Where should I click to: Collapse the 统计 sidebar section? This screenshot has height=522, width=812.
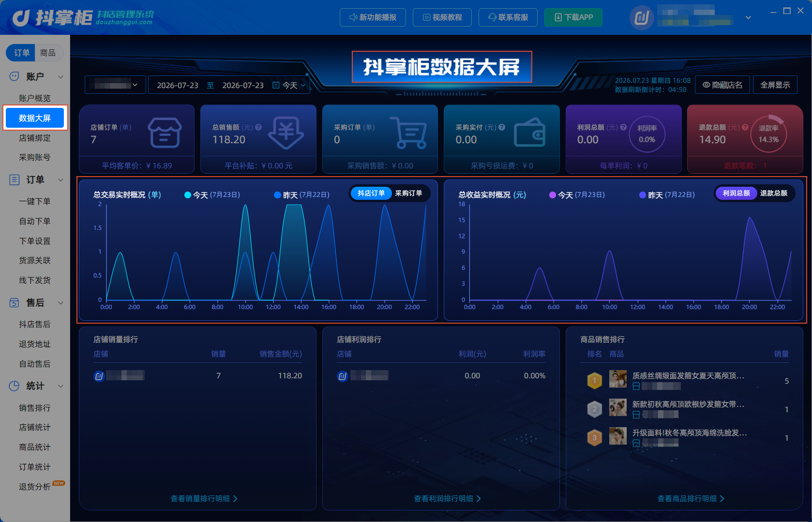pos(60,386)
